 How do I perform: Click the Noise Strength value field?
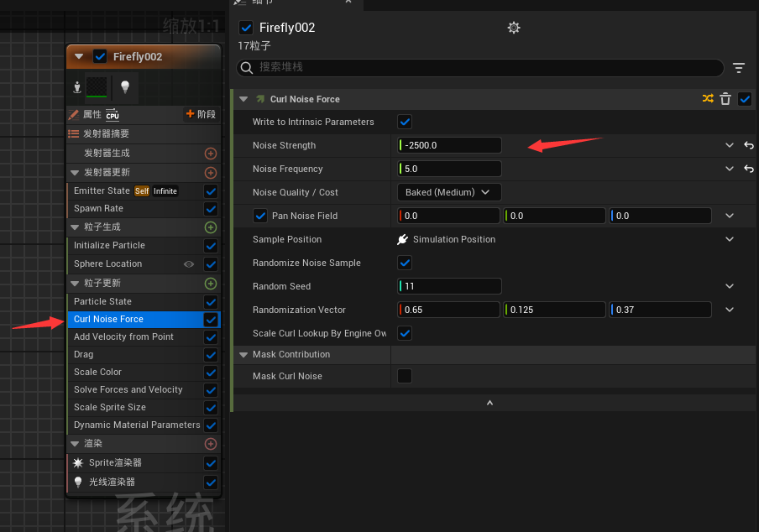449,145
